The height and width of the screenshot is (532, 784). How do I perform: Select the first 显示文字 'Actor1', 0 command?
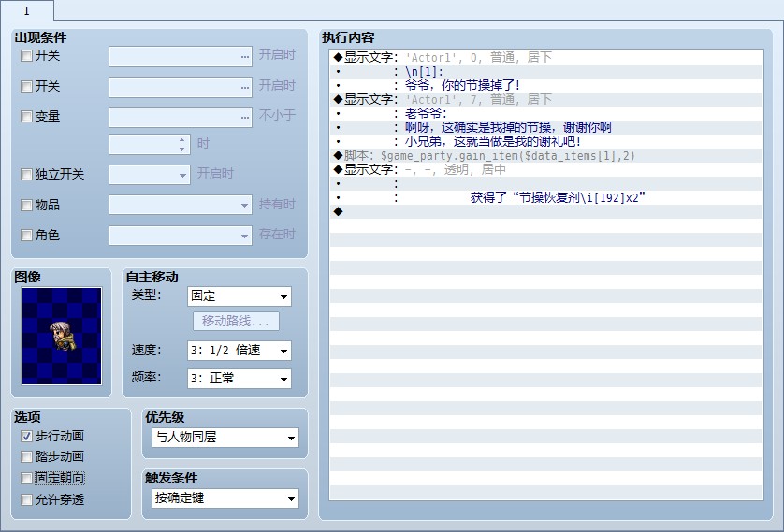click(x=546, y=57)
